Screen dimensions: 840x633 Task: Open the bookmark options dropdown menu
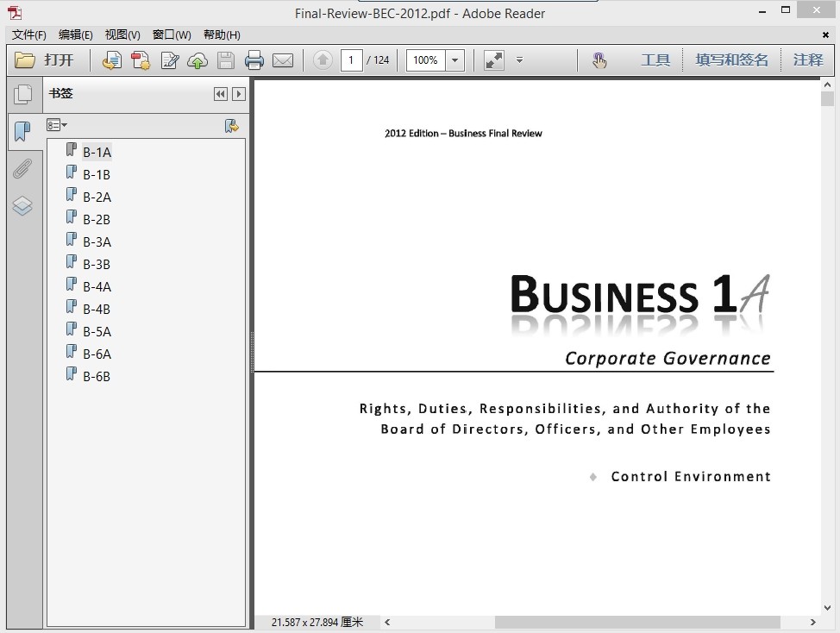coord(57,126)
